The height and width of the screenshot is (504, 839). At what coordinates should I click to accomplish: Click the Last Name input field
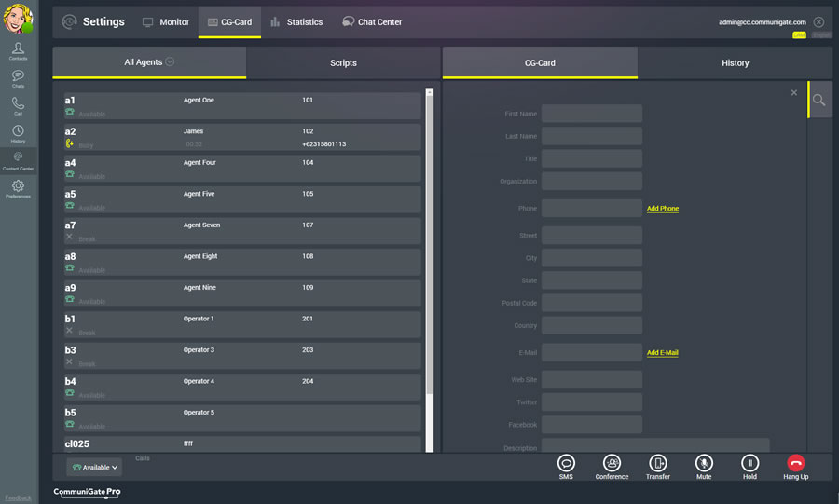pos(592,136)
